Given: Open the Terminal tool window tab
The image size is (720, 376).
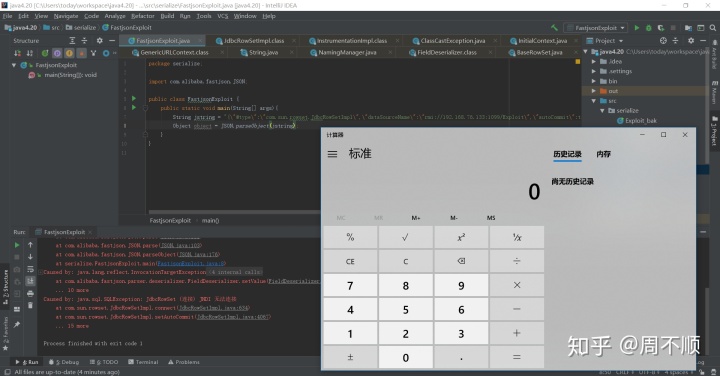Looking at the screenshot, I should (x=143, y=362).
